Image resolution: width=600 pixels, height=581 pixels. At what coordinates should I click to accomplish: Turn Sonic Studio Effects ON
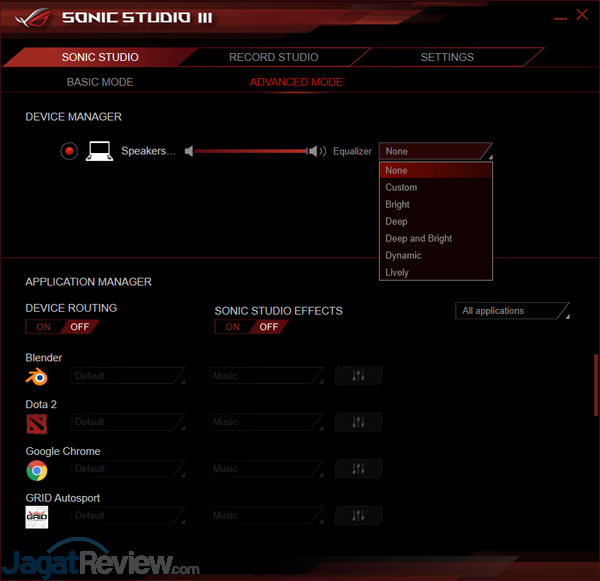click(232, 327)
